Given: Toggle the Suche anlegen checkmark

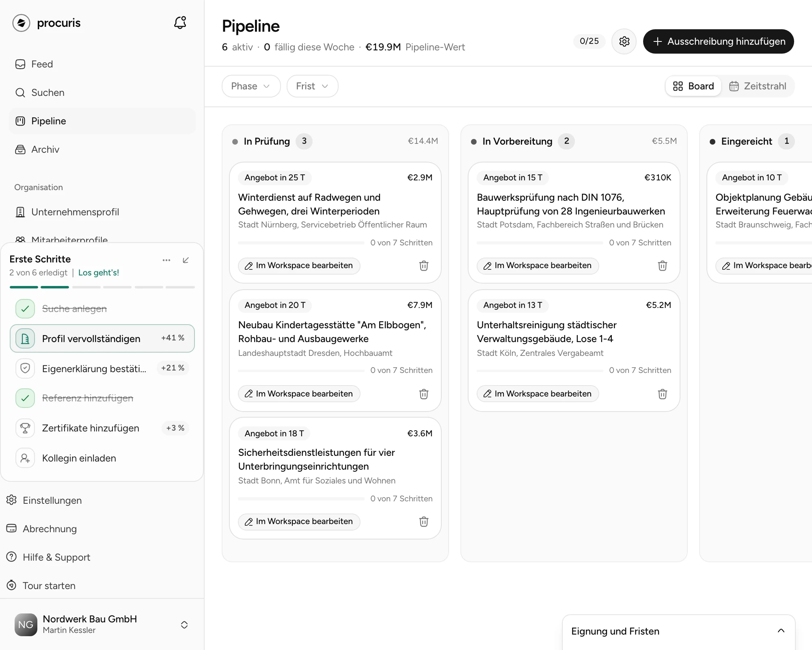Looking at the screenshot, I should (25, 309).
